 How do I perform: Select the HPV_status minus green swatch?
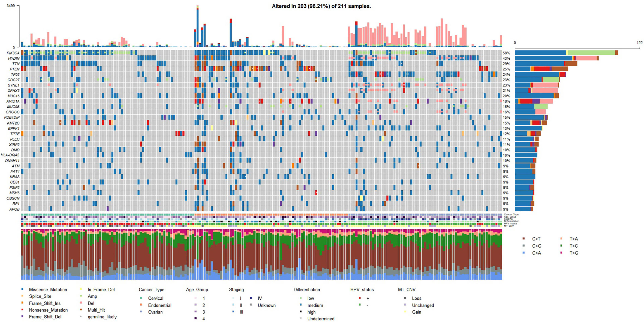coord(360,305)
